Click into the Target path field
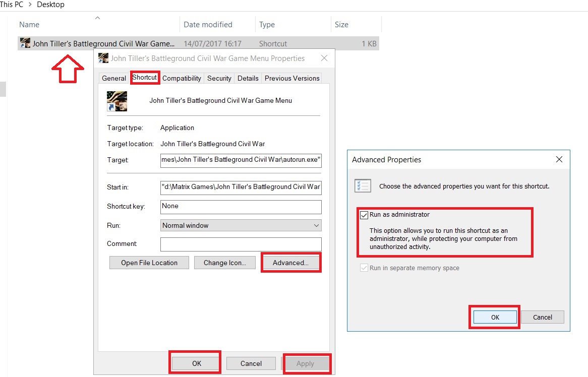The height and width of the screenshot is (377, 588). (x=241, y=160)
